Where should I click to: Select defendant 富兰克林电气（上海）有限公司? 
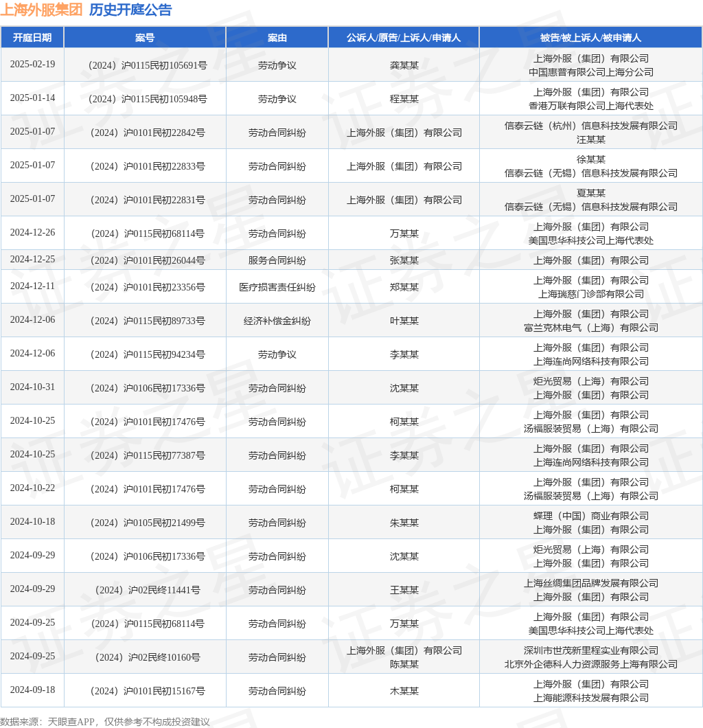tap(590, 328)
